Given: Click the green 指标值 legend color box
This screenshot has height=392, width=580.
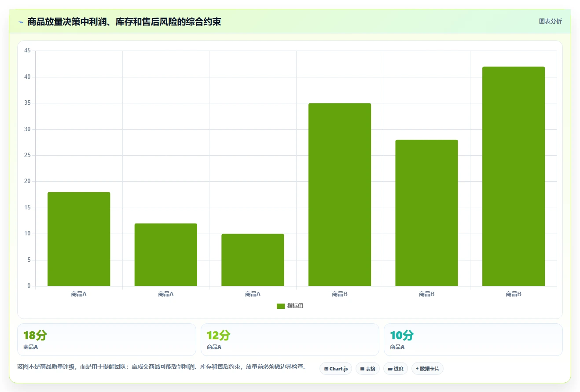Looking at the screenshot, I should [281, 306].
